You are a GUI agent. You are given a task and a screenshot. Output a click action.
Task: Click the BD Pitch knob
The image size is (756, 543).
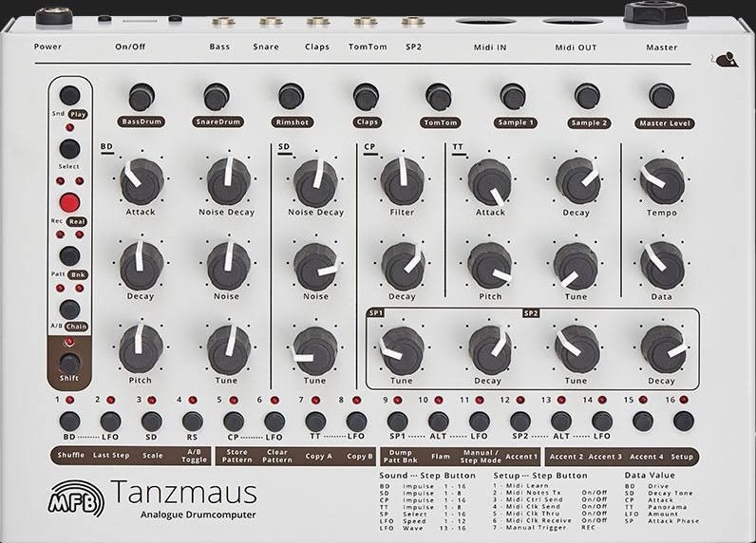141,348
